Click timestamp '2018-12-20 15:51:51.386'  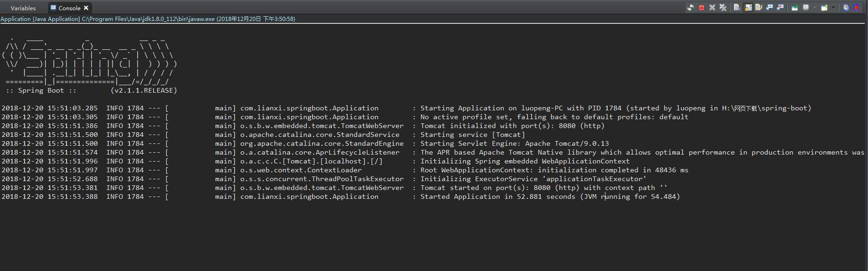pyautogui.click(x=50, y=126)
